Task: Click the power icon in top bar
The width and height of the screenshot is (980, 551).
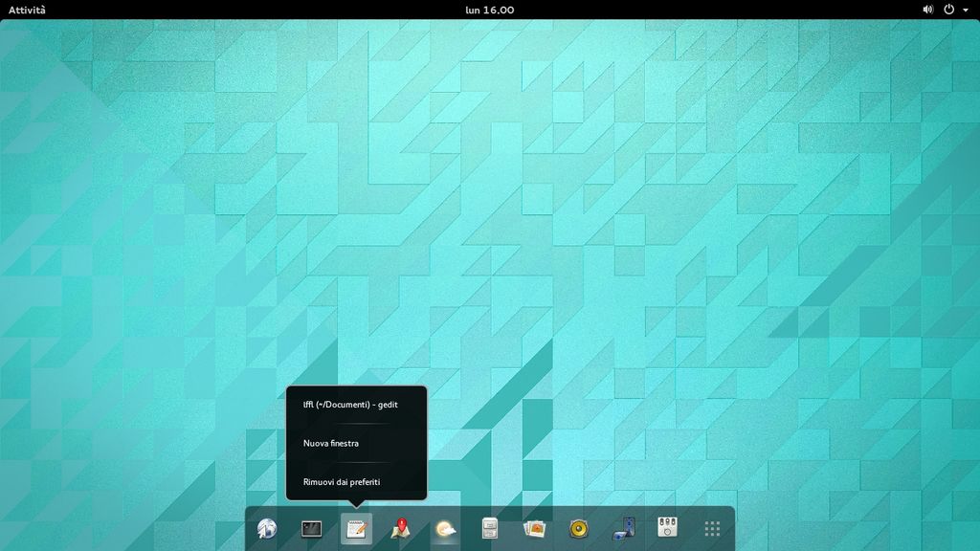Action: point(948,10)
